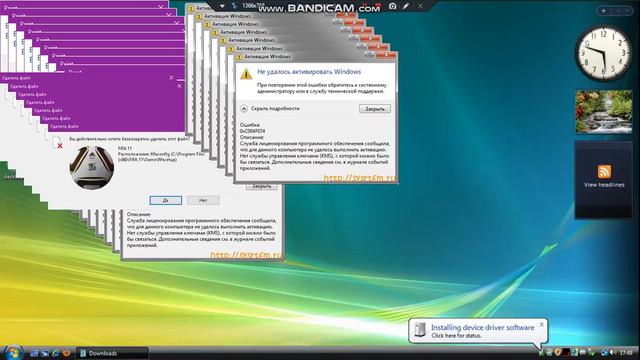Click Закрыть button in front activation dialog
Image resolution: width=640 pixels, height=360 pixels.
click(x=375, y=109)
